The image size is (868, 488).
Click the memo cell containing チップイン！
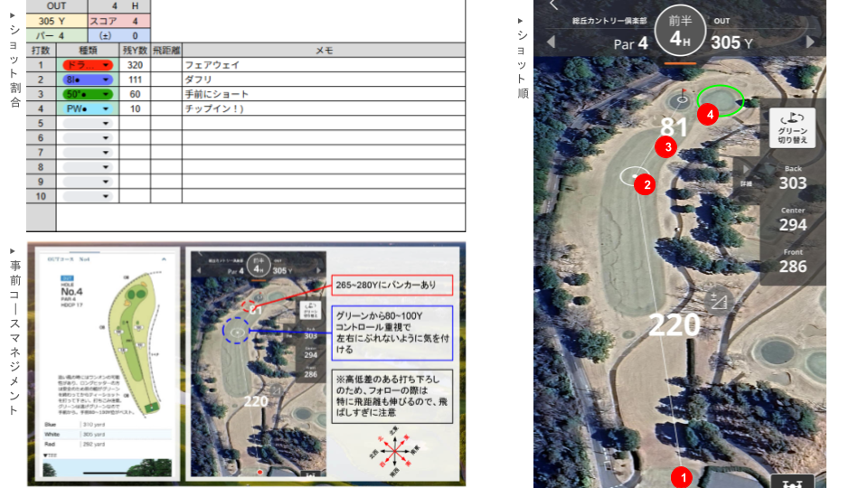tap(323, 108)
